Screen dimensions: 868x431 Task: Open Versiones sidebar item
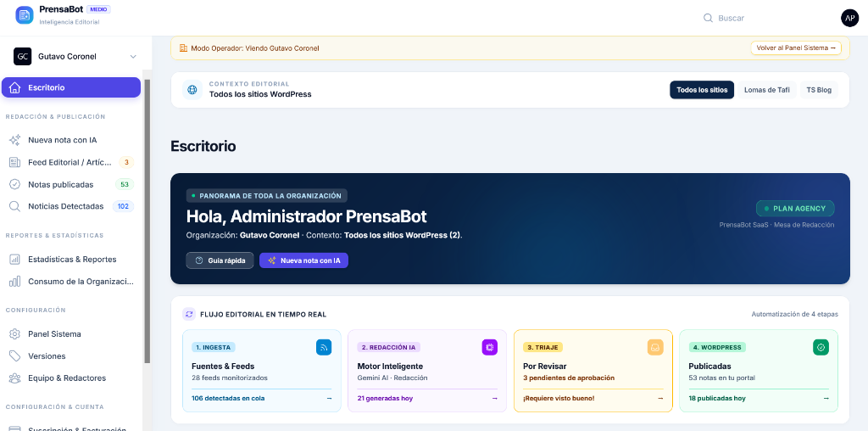click(x=71, y=355)
